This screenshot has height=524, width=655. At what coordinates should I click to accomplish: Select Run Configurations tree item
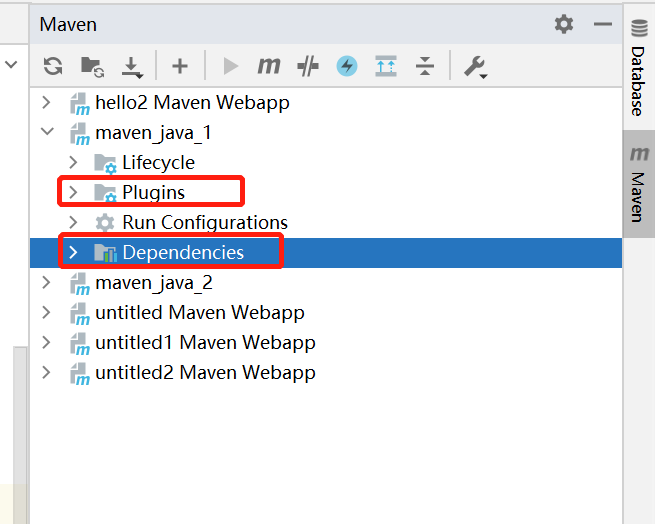[326, 222]
